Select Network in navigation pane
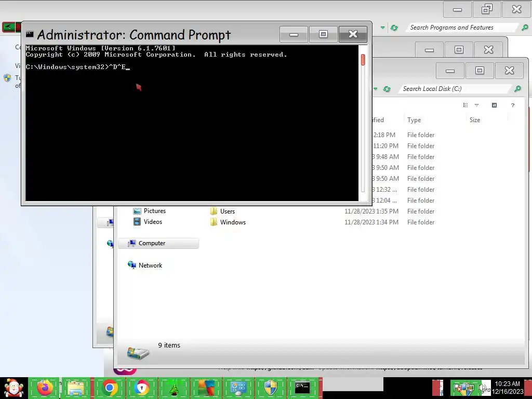532x399 pixels. click(x=145, y=265)
